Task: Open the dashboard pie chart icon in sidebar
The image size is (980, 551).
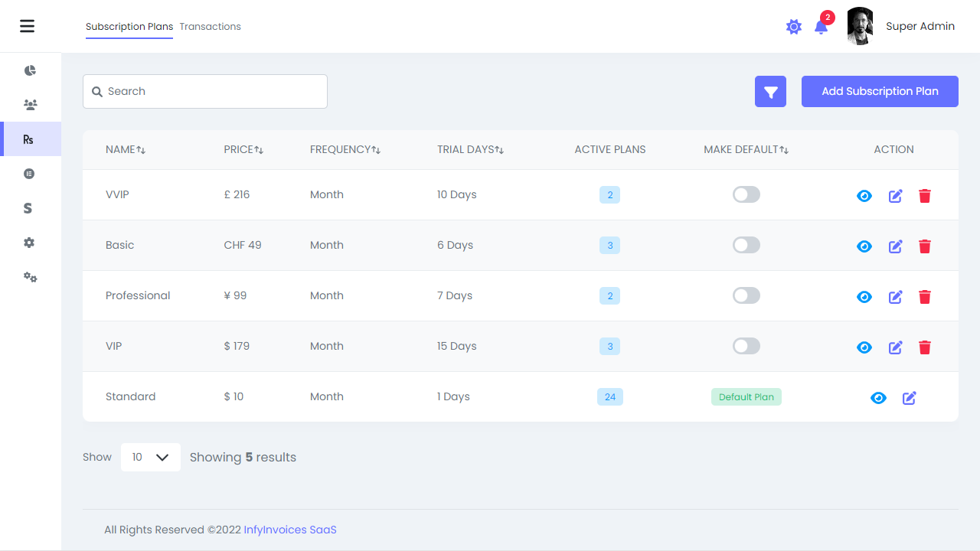Action: click(x=30, y=70)
